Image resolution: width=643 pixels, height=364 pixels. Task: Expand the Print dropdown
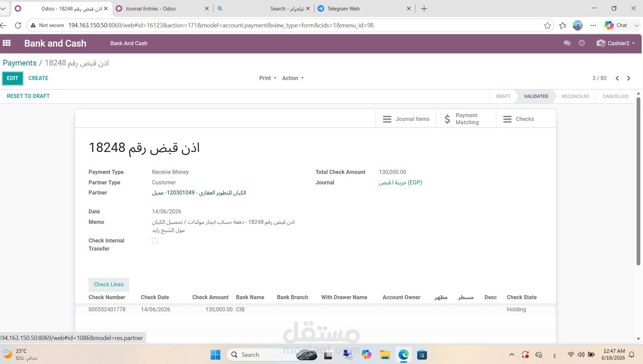(268, 78)
